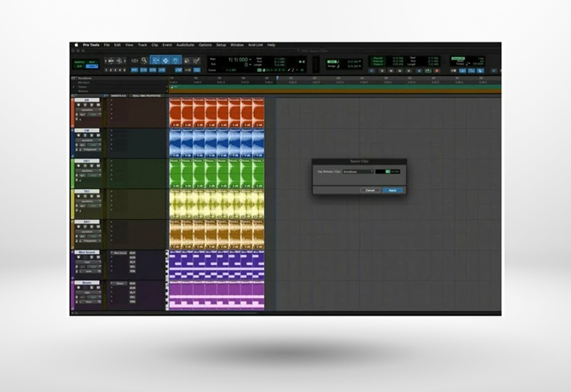Viewport: 571px width, 392px height.
Task: Select the Scrubber tool
Action: (187, 61)
